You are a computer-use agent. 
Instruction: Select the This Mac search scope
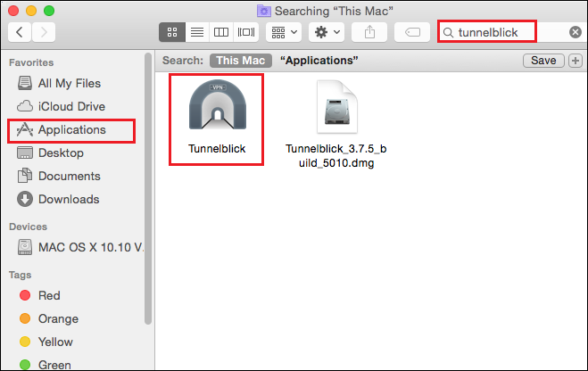coord(241,61)
